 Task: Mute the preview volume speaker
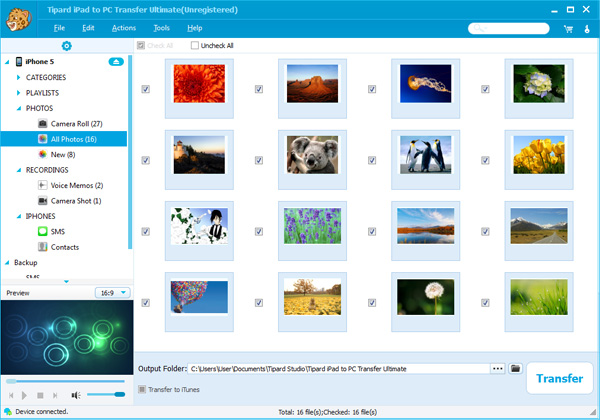click(75, 395)
